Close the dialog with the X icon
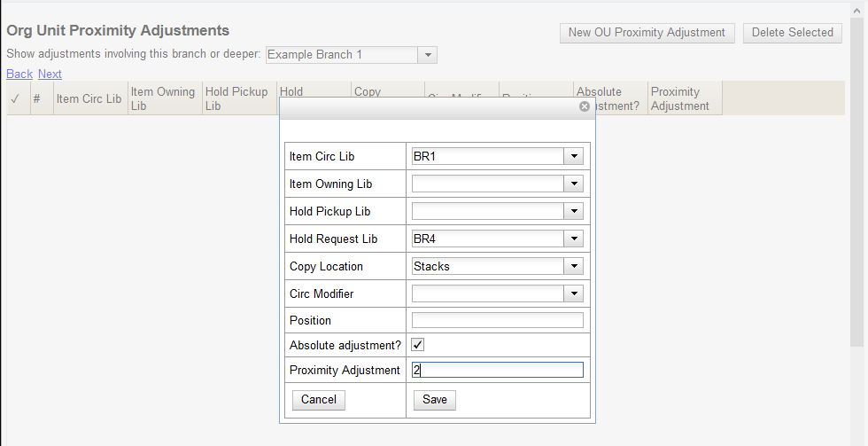Viewport: 868px width, 446px height. tap(585, 106)
